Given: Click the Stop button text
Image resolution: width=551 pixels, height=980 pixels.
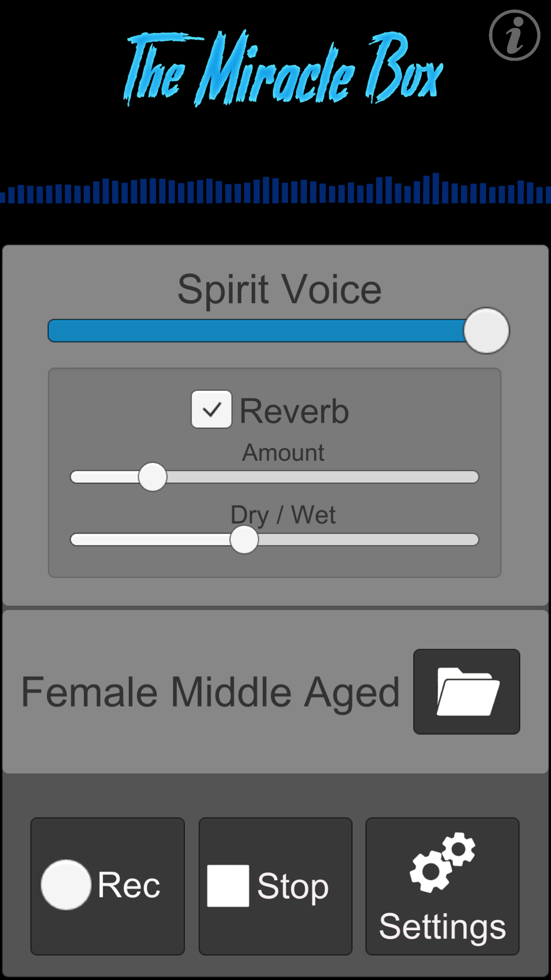Looking at the screenshot, I should click(x=293, y=887).
